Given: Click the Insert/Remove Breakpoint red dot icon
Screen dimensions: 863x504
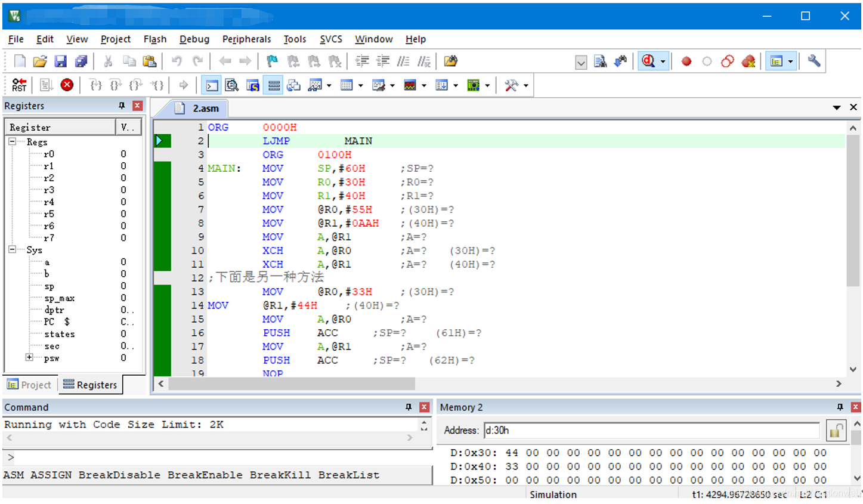Looking at the screenshot, I should [686, 61].
